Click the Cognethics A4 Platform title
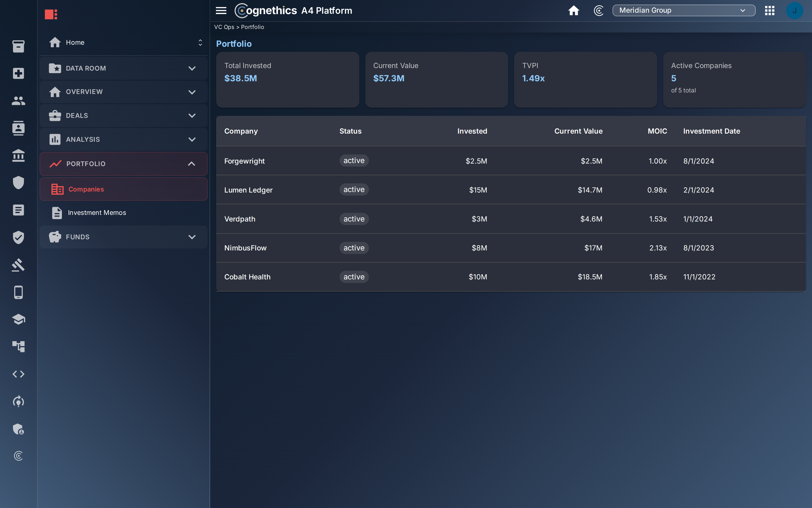The image size is (812, 508). (x=294, y=10)
